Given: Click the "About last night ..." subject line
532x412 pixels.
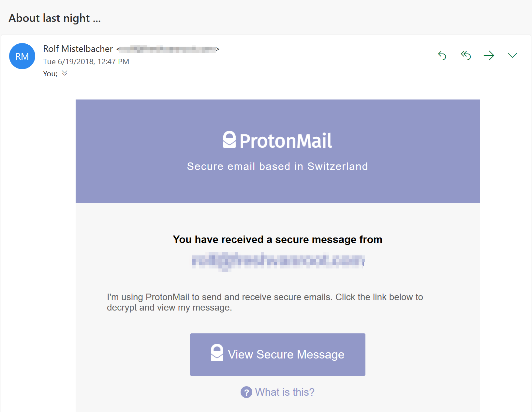Looking at the screenshot, I should [55, 18].
